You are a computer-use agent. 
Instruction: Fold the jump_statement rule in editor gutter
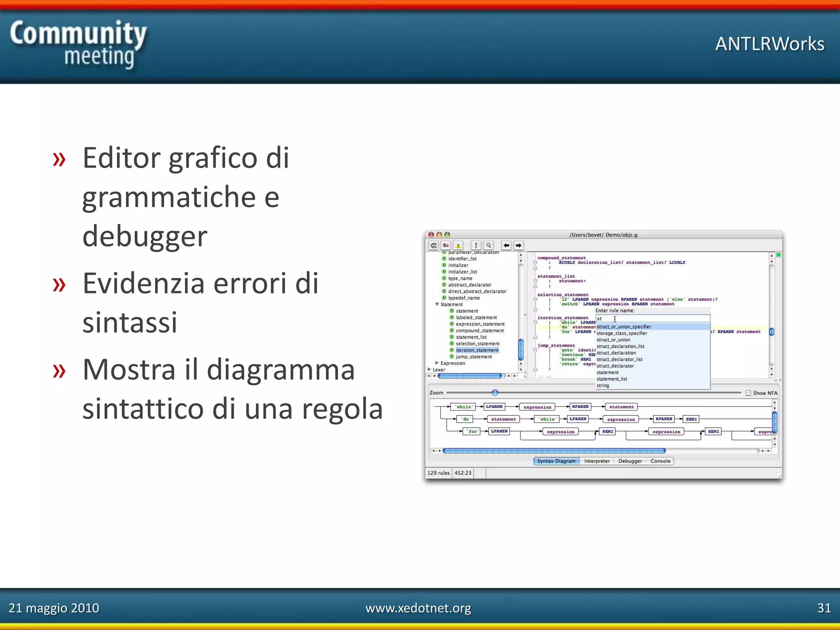[535, 350]
